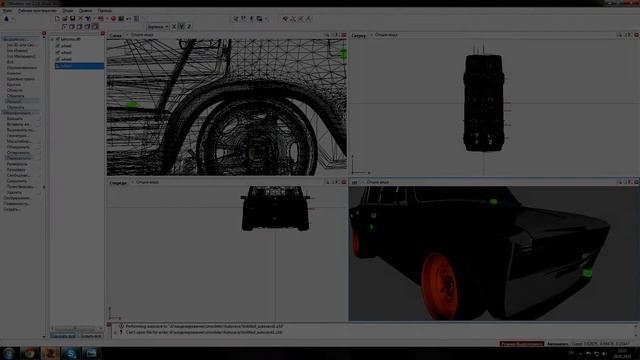Close the bottom-left viewport with red icon
Image resolution: width=640 pixels, height=360 pixels.
pyautogui.click(x=344, y=182)
